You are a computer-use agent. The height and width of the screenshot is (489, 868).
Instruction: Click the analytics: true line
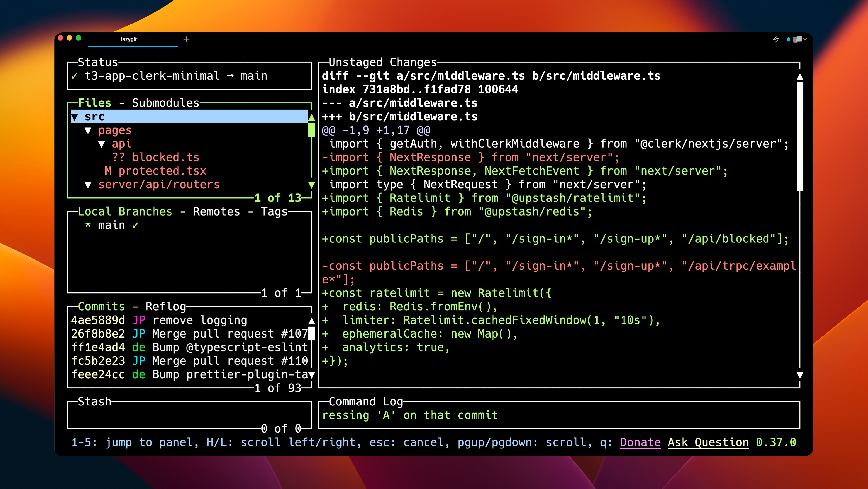tap(386, 347)
